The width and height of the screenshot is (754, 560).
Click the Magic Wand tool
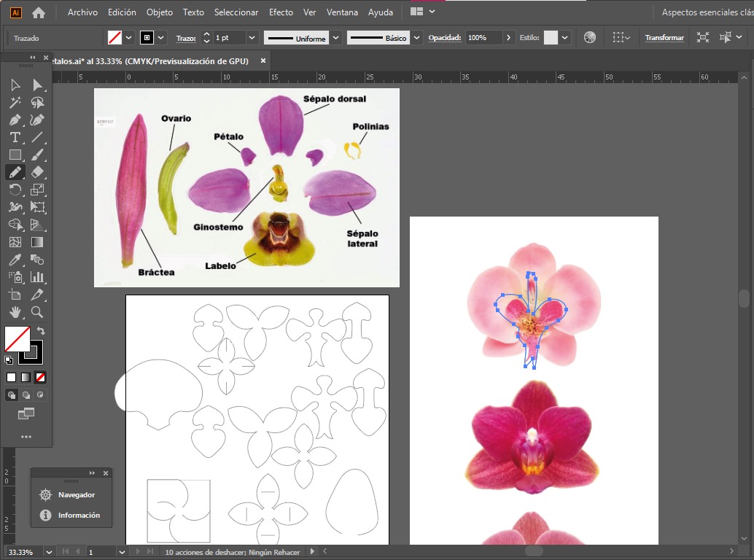pyautogui.click(x=15, y=103)
